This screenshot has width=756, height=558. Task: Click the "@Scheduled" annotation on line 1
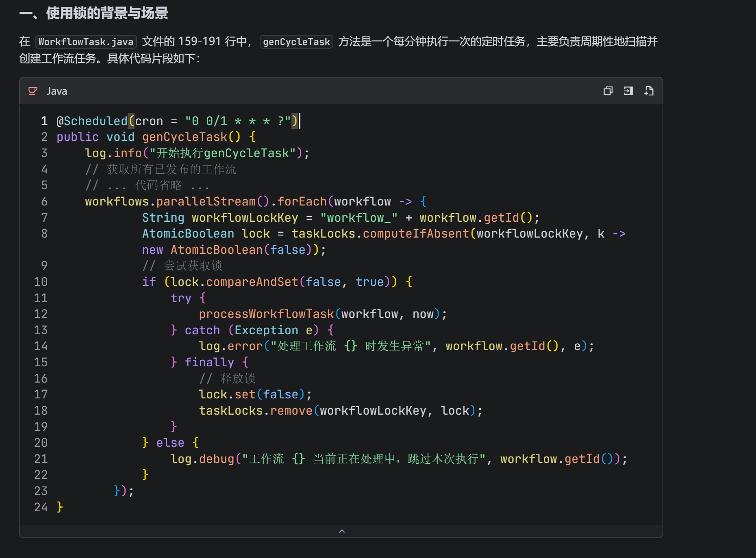(x=92, y=121)
